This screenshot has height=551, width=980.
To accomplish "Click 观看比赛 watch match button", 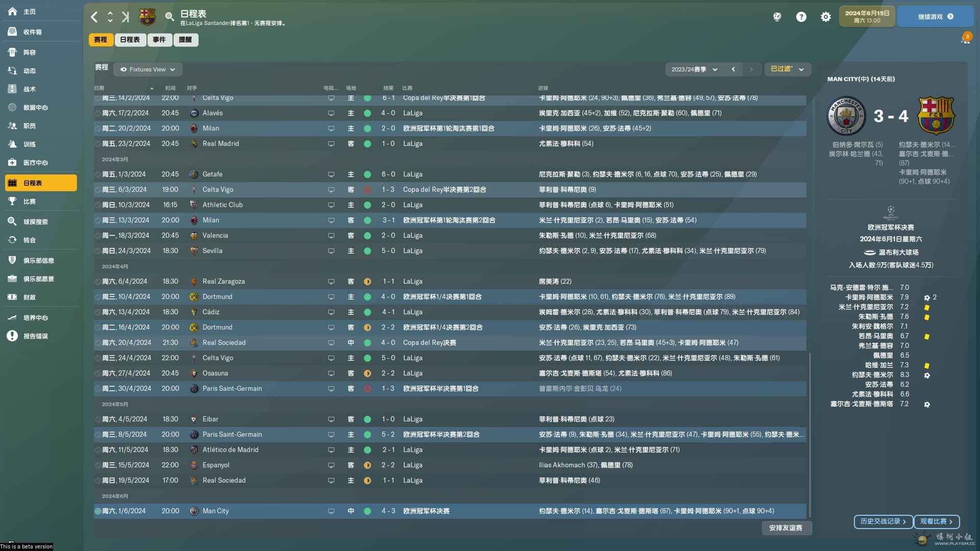I will (937, 521).
